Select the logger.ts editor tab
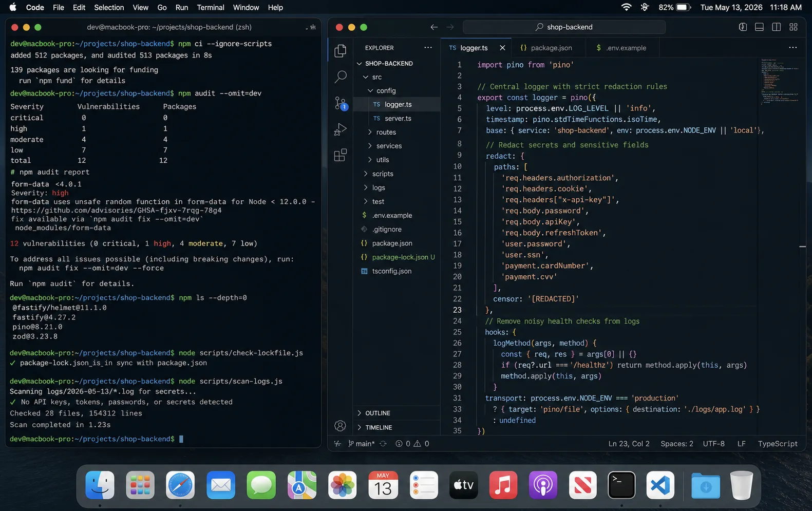The height and width of the screenshot is (511, 812). coord(468,48)
